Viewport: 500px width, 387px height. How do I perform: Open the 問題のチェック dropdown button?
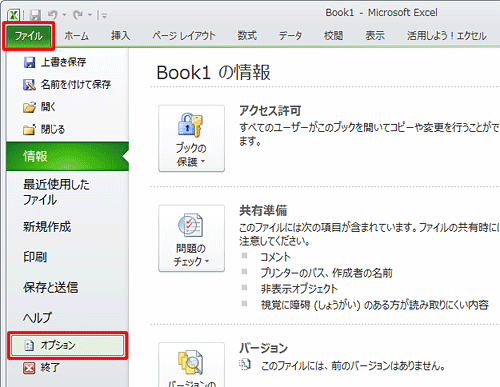pos(191,238)
